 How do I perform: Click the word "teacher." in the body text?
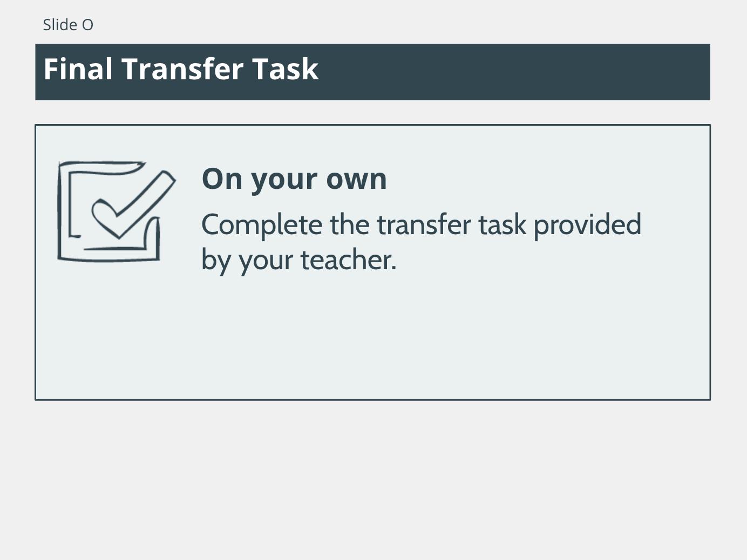(x=349, y=259)
